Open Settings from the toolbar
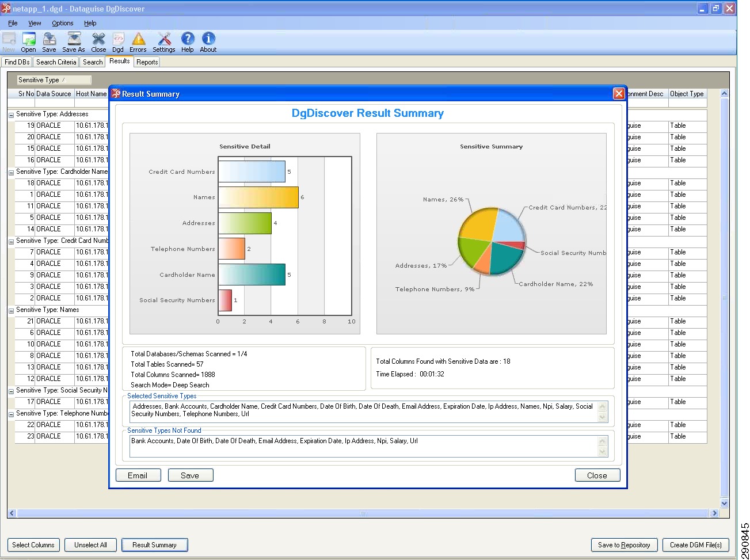 [x=164, y=41]
